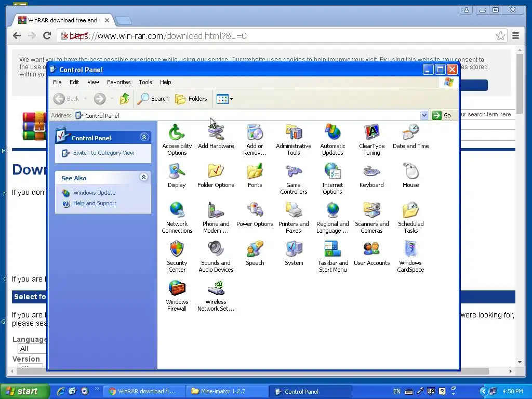Image resolution: width=532 pixels, height=399 pixels.
Task: Open Date and Time icon
Action: click(410, 137)
